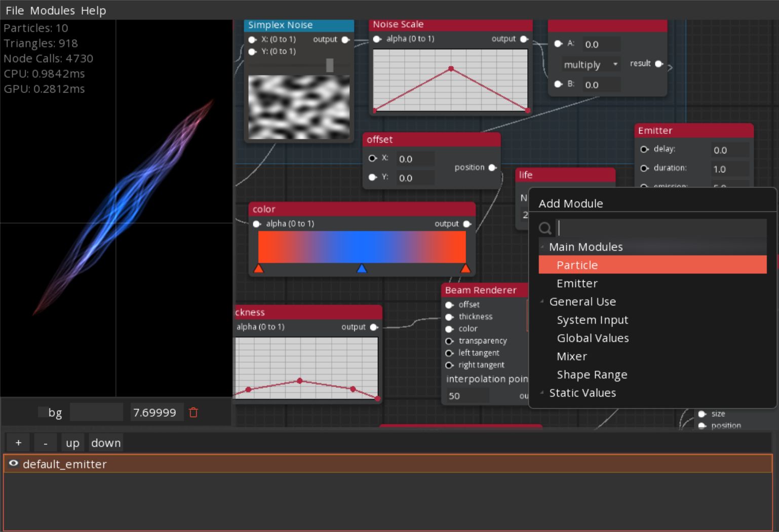The image size is (779, 532).
Task: Click the output port on Noise Scale node
Action: point(524,39)
